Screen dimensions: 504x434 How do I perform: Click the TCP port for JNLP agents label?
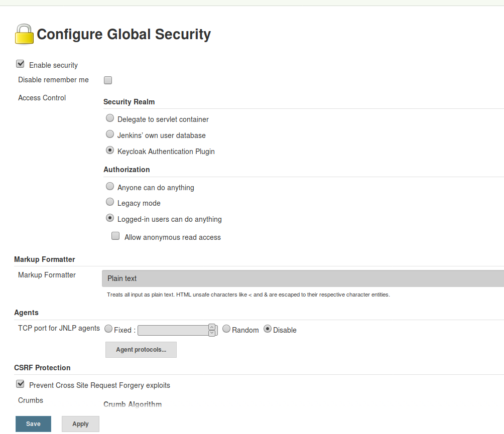pos(59,328)
